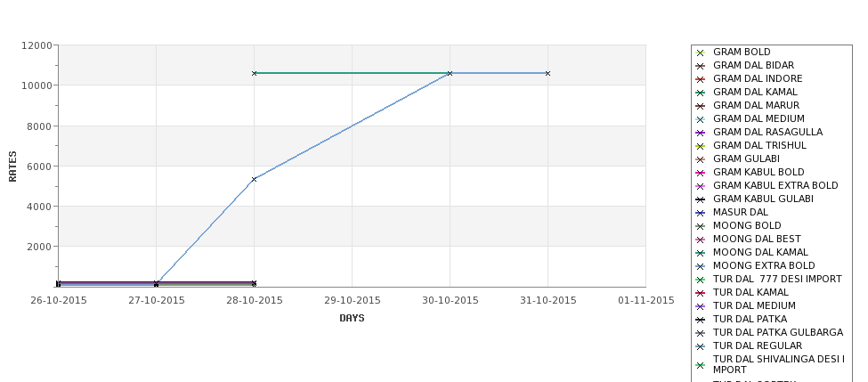Click the GRAM DAL KAMAL legend cross marker

(700, 93)
